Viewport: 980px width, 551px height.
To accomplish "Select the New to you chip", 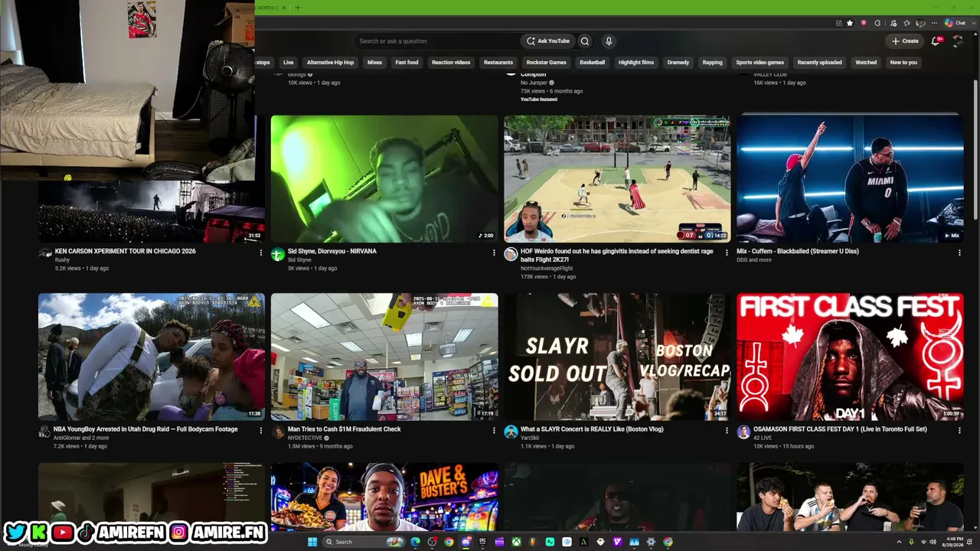I will coord(903,63).
